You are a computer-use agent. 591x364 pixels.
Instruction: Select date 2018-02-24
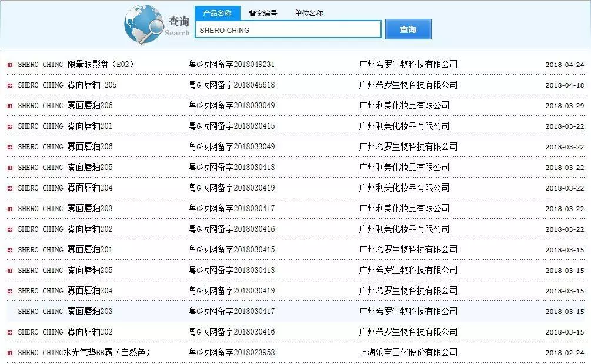[565, 353]
